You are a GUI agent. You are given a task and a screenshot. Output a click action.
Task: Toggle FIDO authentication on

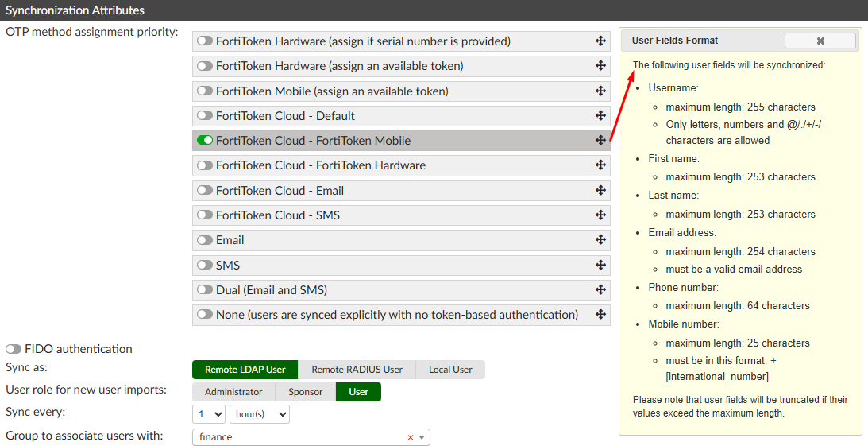click(14, 349)
